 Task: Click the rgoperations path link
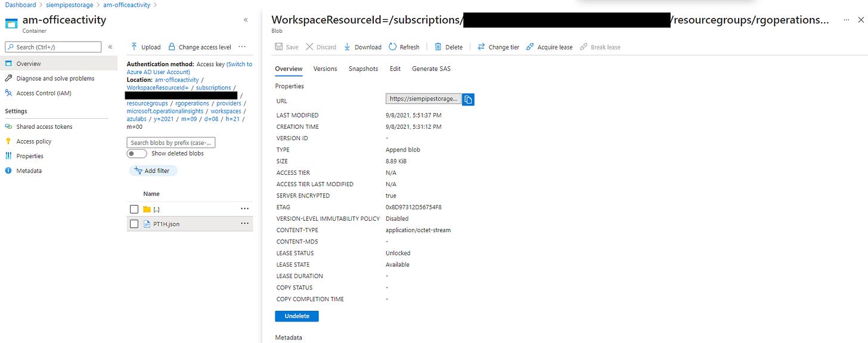coord(192,103)
